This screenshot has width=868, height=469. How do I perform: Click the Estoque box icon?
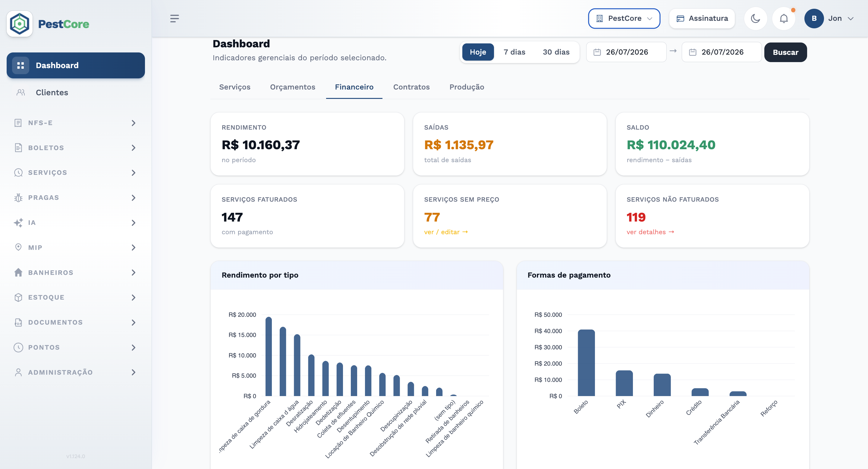pos(18,297)
